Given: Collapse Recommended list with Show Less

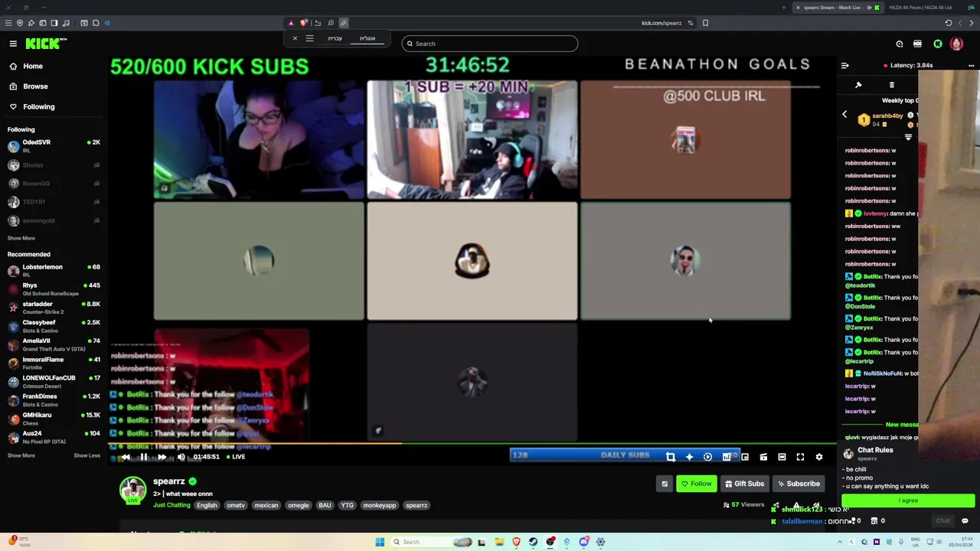Looking at the screenshot, I should click(87, 455).
